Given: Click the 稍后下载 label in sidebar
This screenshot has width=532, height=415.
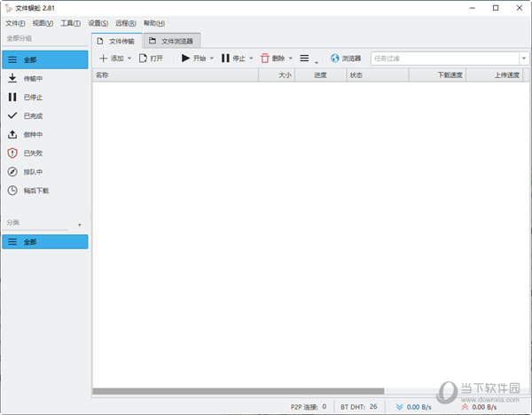Looking at the screenshot, I should click(x=36, y=191).
